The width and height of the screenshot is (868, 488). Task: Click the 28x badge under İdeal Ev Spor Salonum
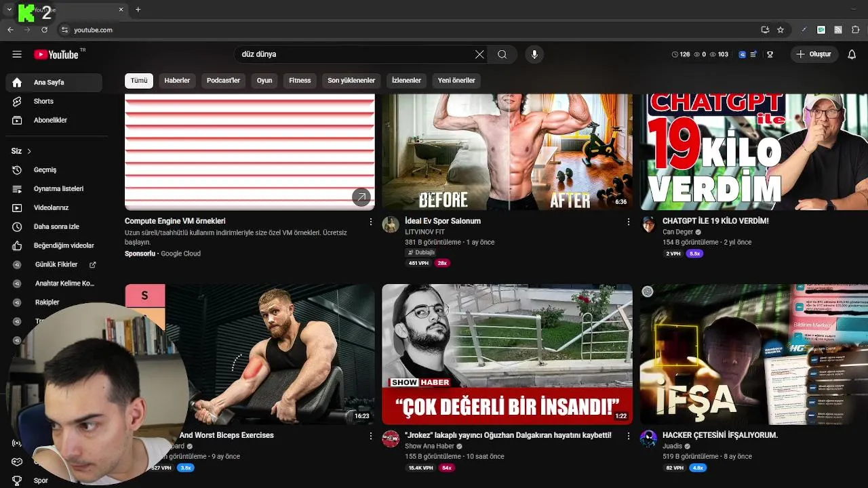click(x=442, y=263)
